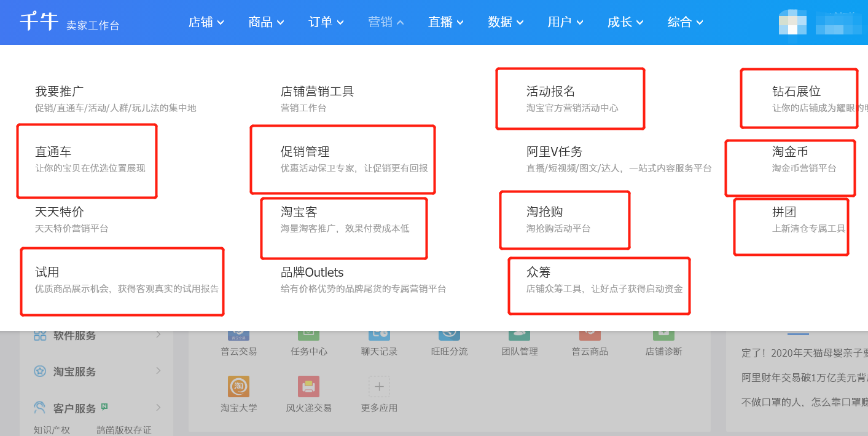Image resolution: width=868 pixels, height=436 pixels.
Task: Expand the chevron next to 用户
Action: click(x=579, y=23)
